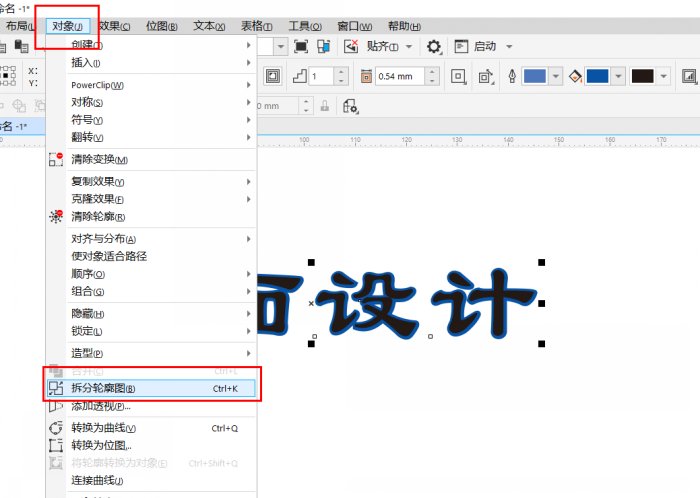Click the Clear Contour (清除轮廓) snowflake icon

55,216
